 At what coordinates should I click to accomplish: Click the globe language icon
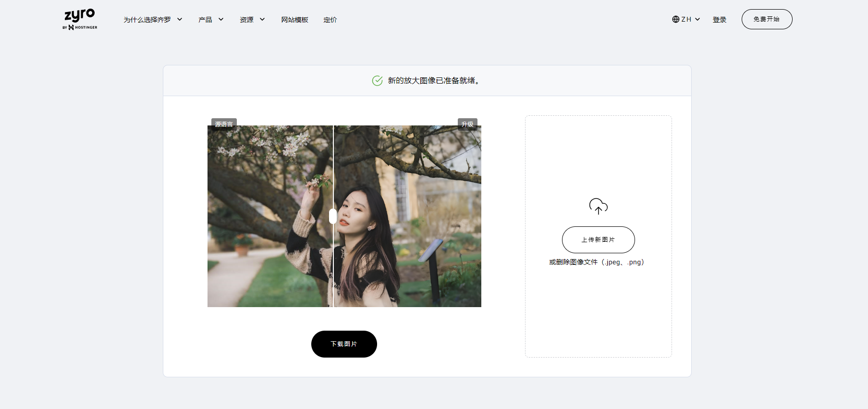coord(676,19)
